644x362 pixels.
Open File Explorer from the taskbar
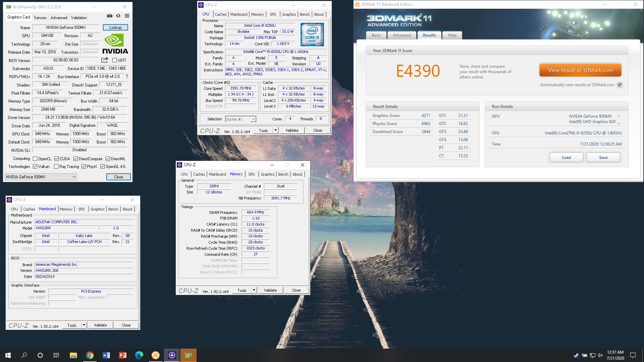(x=73, y=355)
